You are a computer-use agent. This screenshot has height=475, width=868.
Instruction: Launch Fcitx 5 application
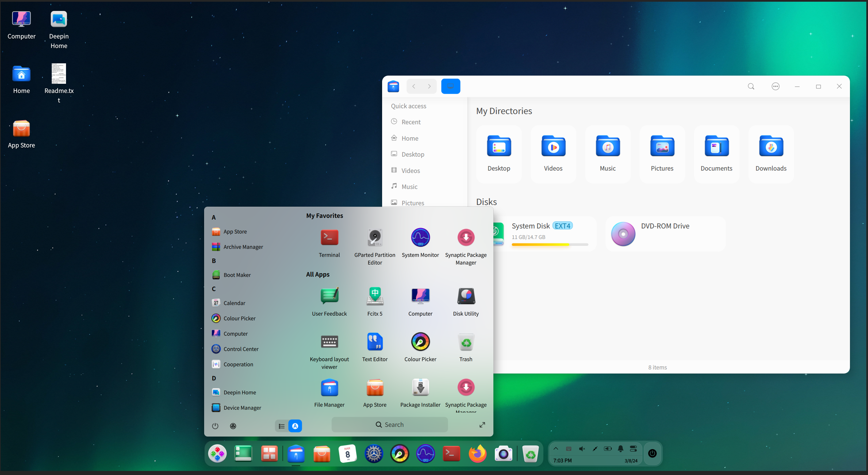pos(375,296)
